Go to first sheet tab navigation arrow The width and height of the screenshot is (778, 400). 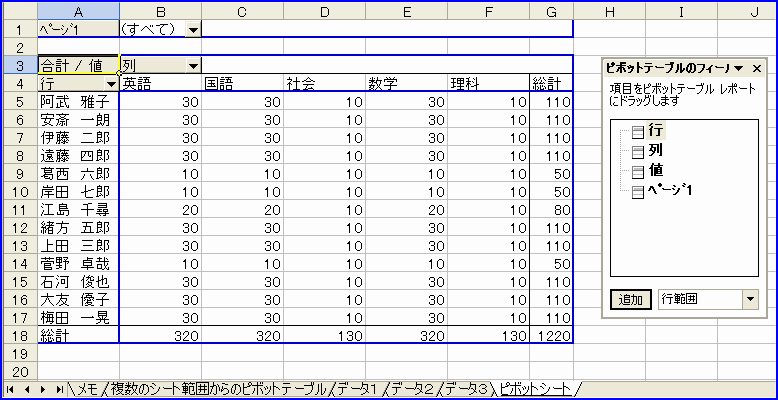[10, 389]
